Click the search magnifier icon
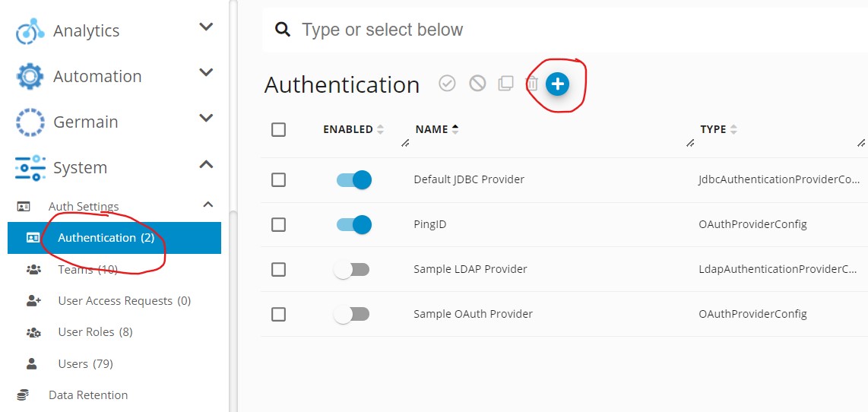 pyautogui.click(x=283, y=30)
